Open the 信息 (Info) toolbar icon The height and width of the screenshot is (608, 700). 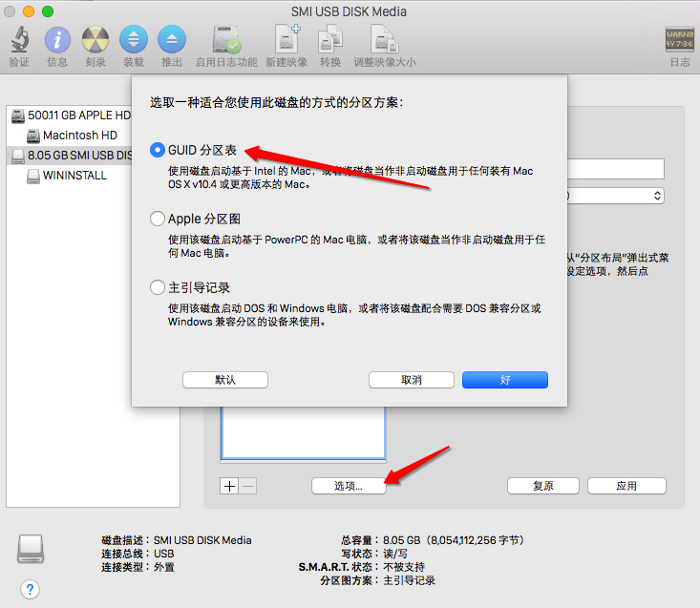point(57,40)
